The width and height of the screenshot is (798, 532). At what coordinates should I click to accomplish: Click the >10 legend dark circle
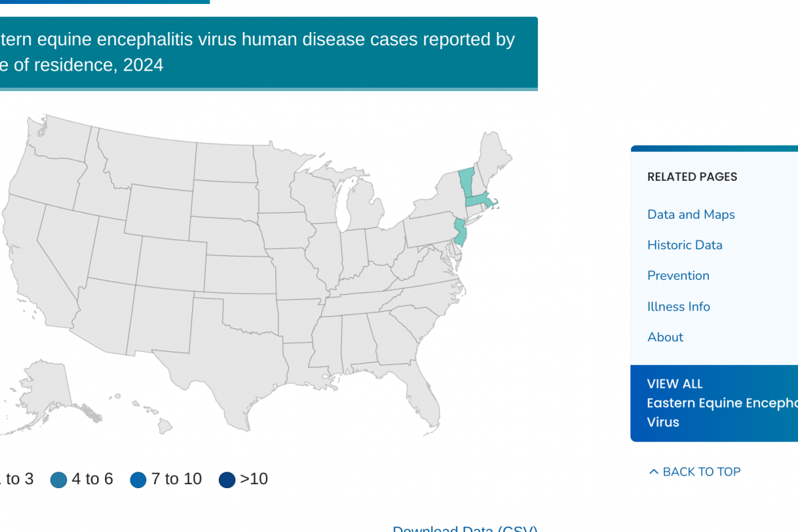227,479
